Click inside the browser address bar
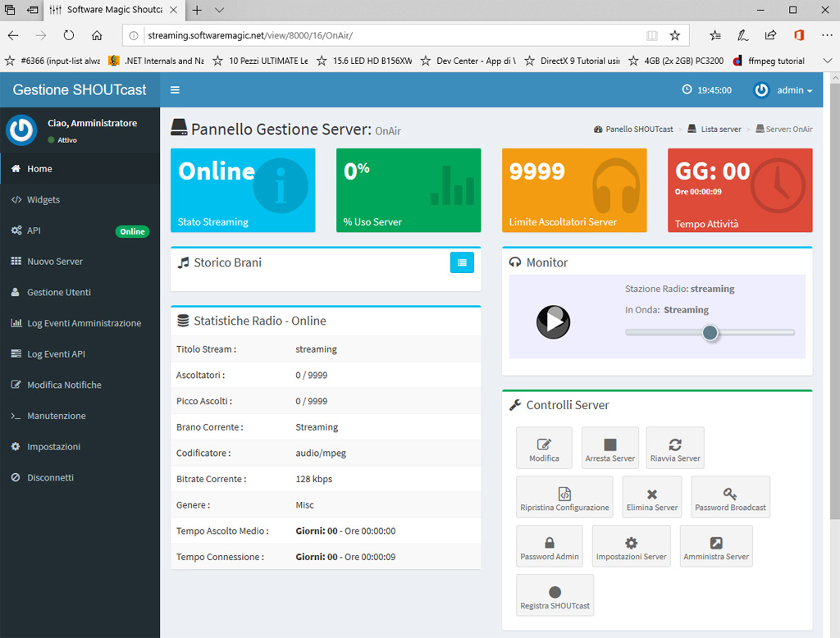This screenshot has height=638, width=840. (328, 35)
